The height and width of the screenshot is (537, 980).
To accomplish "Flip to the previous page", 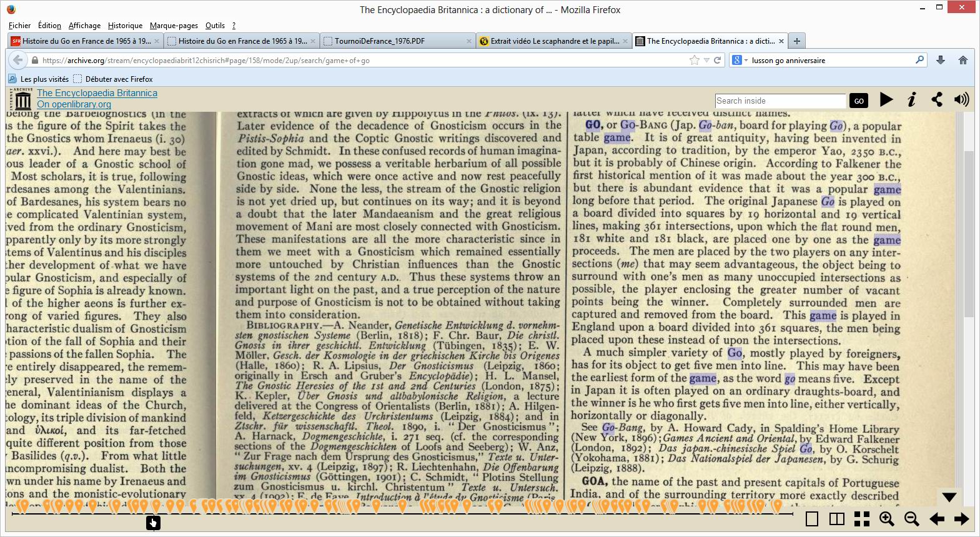I will 936,519.
